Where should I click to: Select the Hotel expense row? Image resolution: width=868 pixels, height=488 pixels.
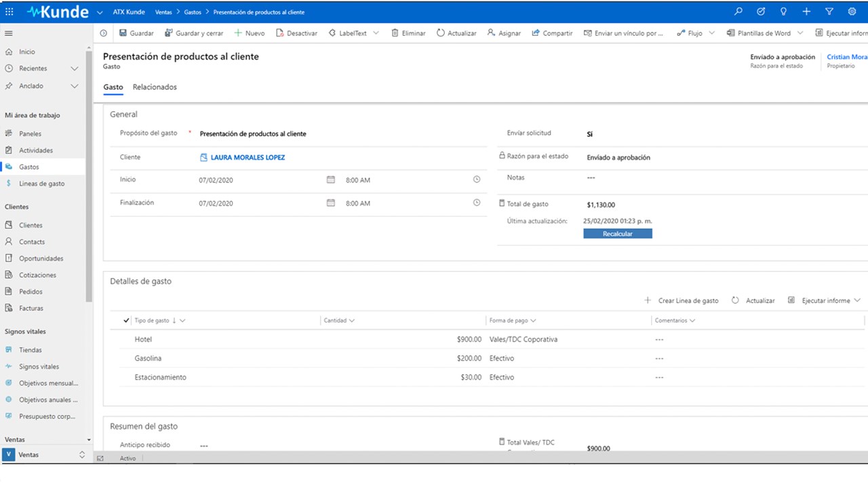point(493,340)
